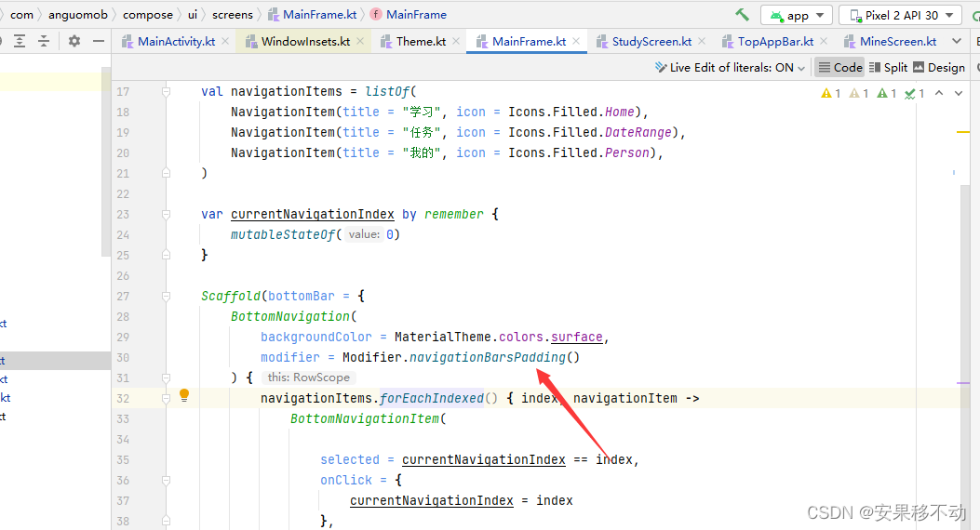
Task: Click the MainFrame function breadcrumb
Action: [409, 14]
